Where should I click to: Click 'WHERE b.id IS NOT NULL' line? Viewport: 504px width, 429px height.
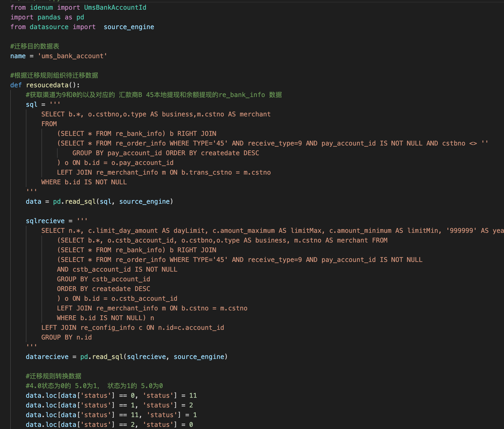click(84, 182)
